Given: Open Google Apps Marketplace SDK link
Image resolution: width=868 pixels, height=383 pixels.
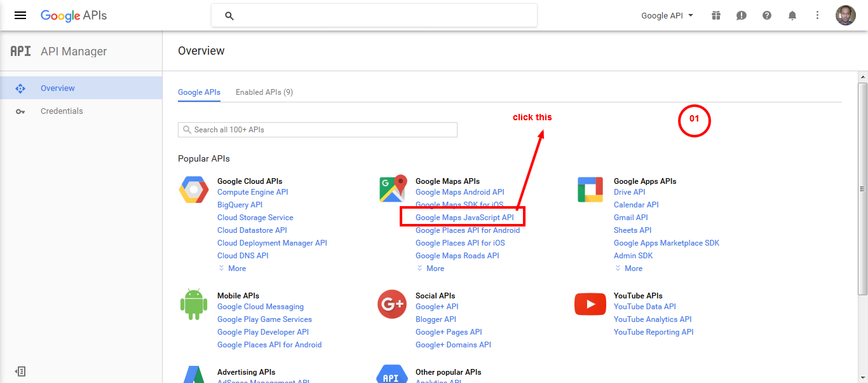Looking at the screenshot, I should pos(667,243).
